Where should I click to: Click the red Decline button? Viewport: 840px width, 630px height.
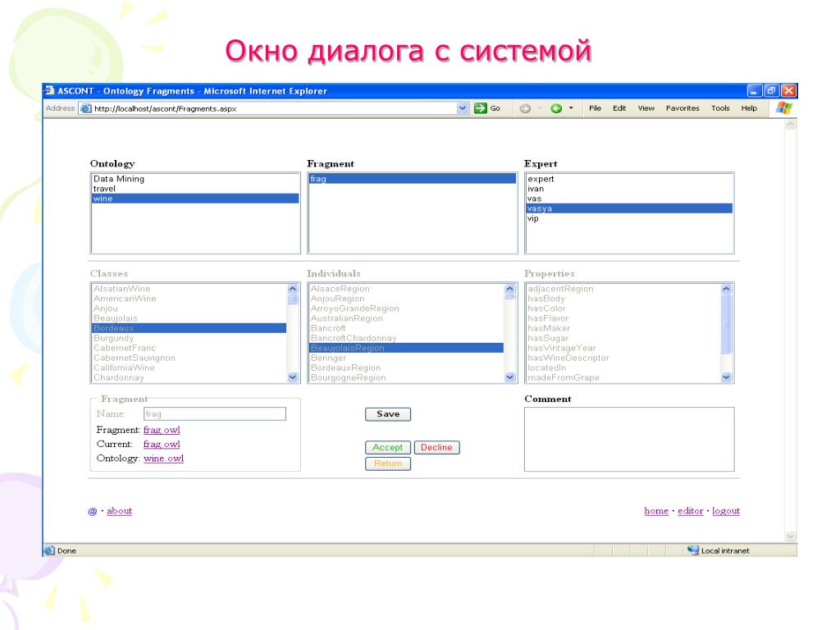click(x=436, y=447)
